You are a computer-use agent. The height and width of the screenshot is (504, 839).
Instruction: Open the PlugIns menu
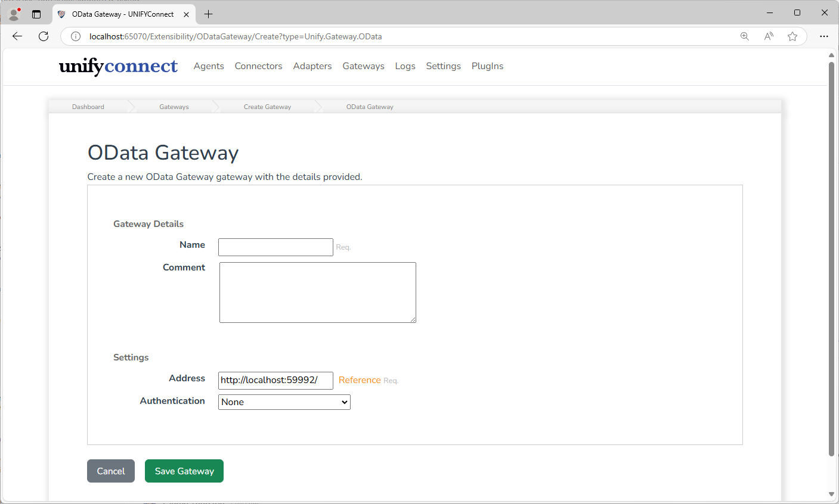click(487, 66)
